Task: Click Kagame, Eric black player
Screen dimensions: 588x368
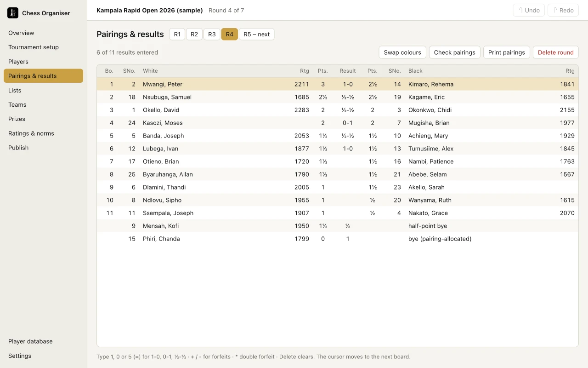Action: 427,97
